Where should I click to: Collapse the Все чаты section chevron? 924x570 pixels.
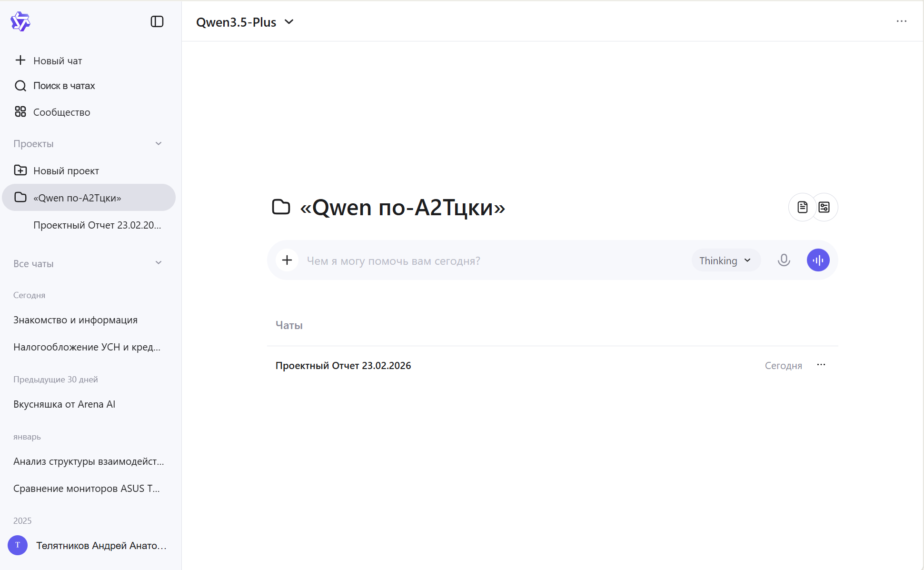159,263
